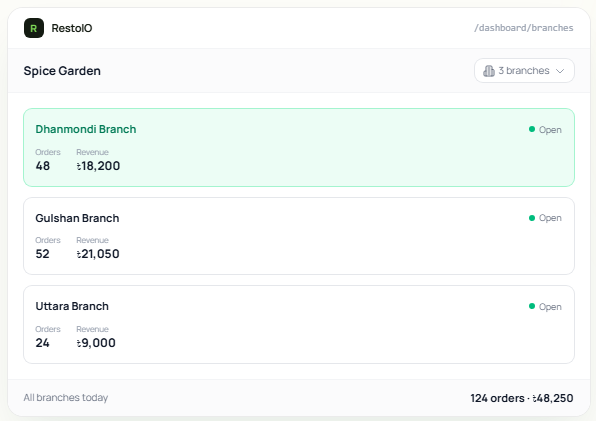The image size is (596, 421).
Task: Click the green status dot on Dhanmondi Branch
Action: (x=532, y=129)
